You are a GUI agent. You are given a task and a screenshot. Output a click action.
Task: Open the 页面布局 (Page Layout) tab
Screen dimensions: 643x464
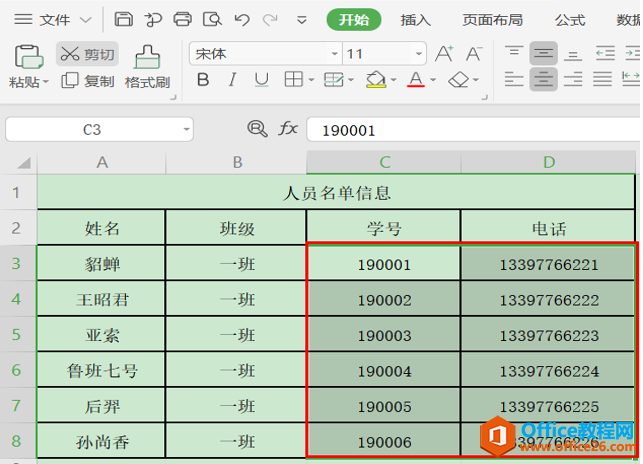[x=492, y=20]
